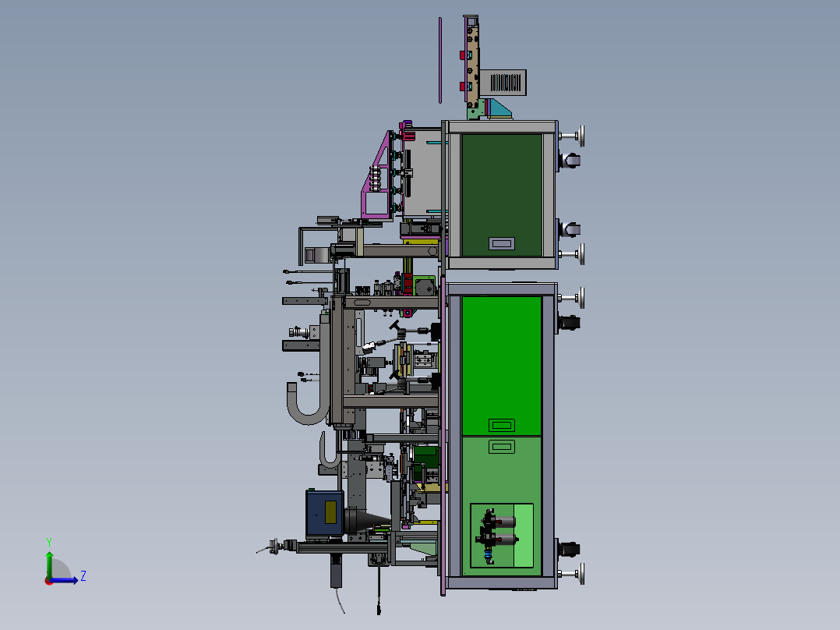The width and height of the screenshot is (840, 630).
Task: Select the magenta triangular bracket frame
Action: [x=378, y=176]
